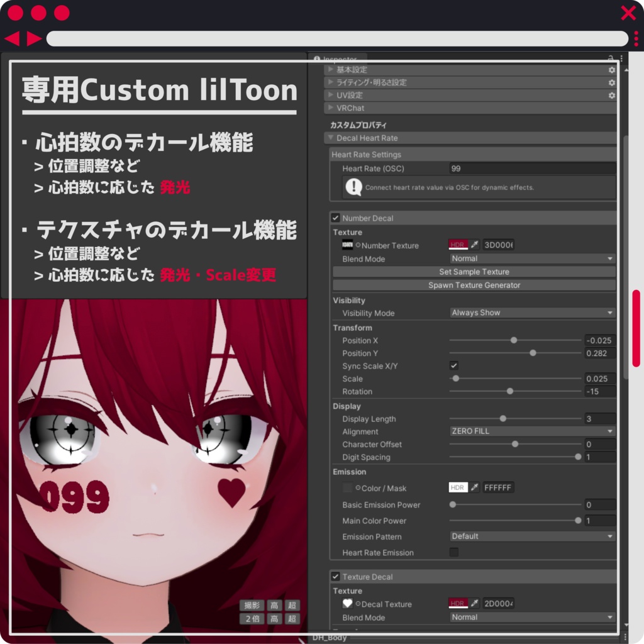Viewport: 644px width, 644px height.
Task: Click the 撮影 button
Action: [x=252, y=605]
